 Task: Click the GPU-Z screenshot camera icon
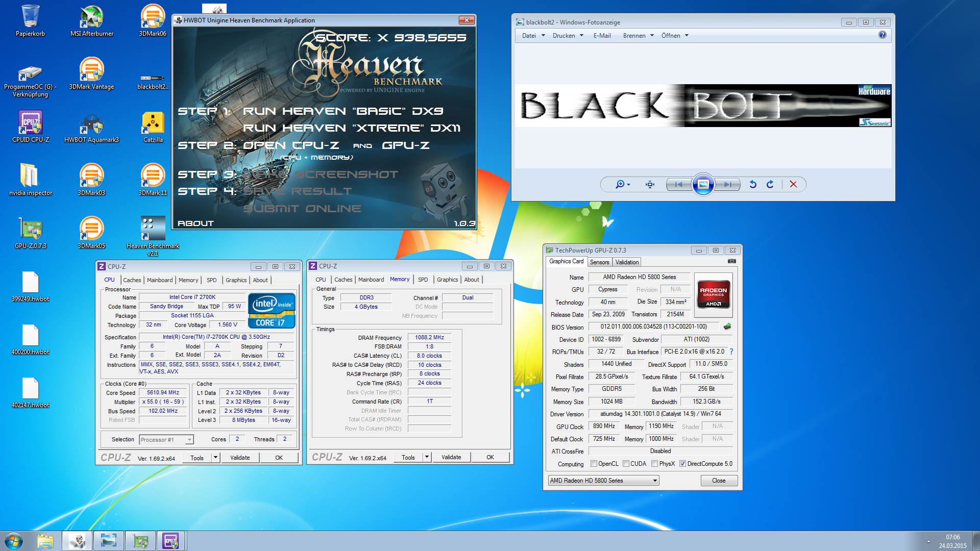tap(731, 261)
